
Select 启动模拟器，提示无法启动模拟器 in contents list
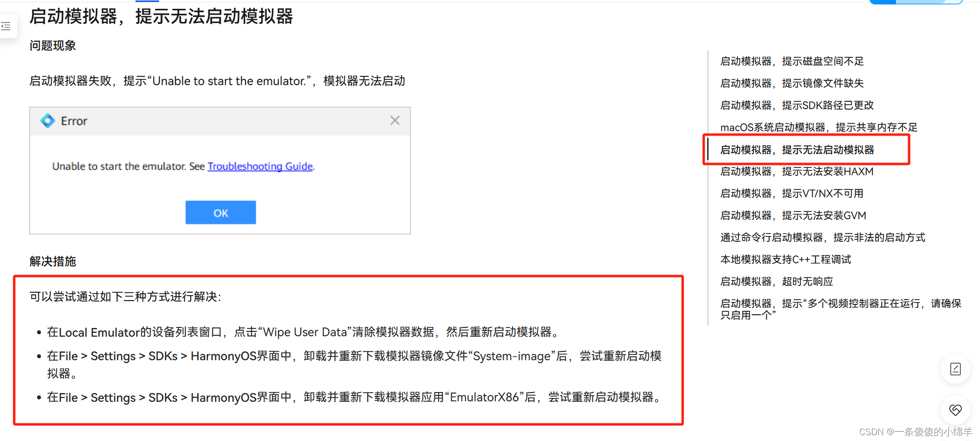tap(797, 150)
